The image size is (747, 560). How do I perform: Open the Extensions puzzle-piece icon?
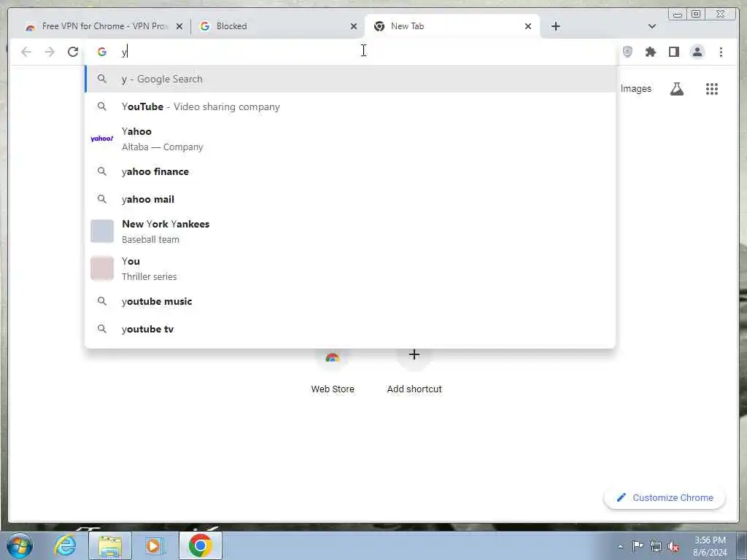pos(650,52)
